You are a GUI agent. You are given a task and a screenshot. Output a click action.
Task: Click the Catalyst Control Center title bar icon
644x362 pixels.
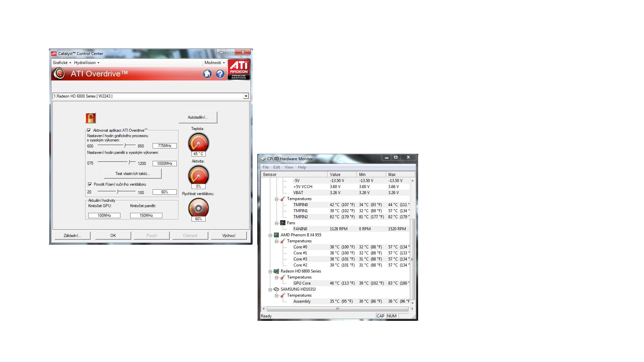coord(54,54)
